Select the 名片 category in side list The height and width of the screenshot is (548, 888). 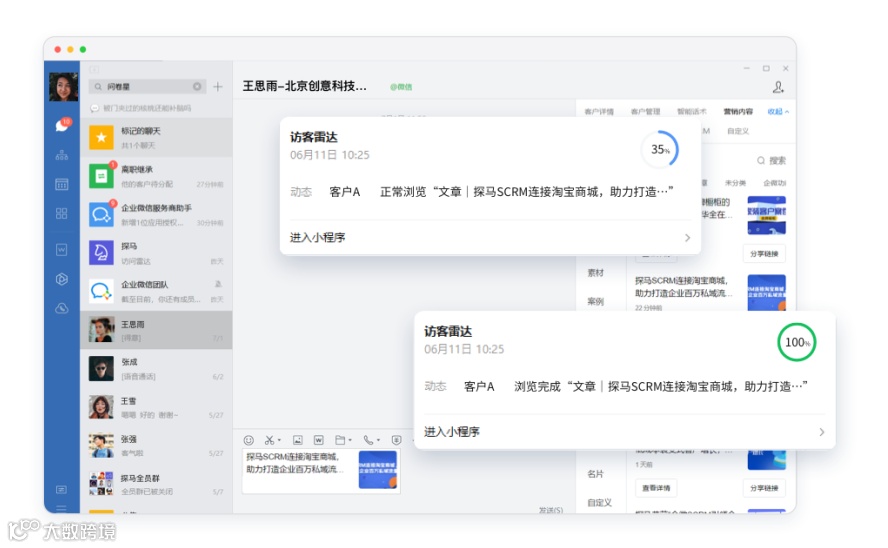595,474
